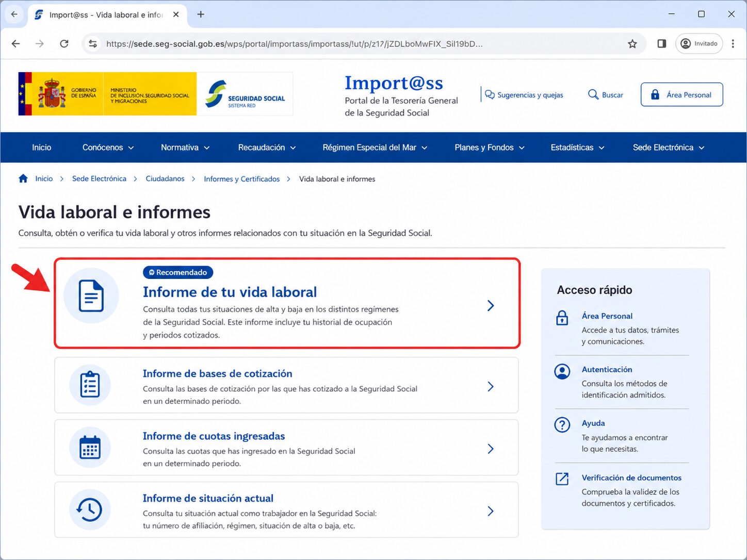
Task: Click the home icon in the breadcrumb
Action: (x=23, y=178)
